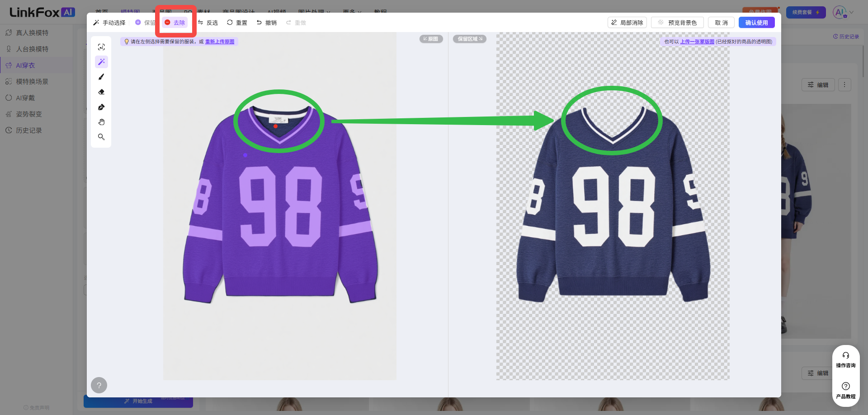
Task: Pick the brush tool in the side toolbar
Action: [101, 77]
